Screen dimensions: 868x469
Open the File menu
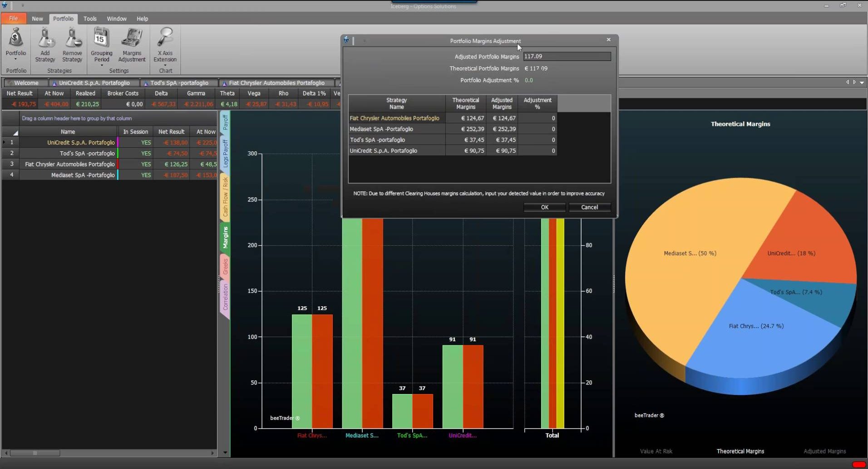pyautogui.click(x=13, y=19)
